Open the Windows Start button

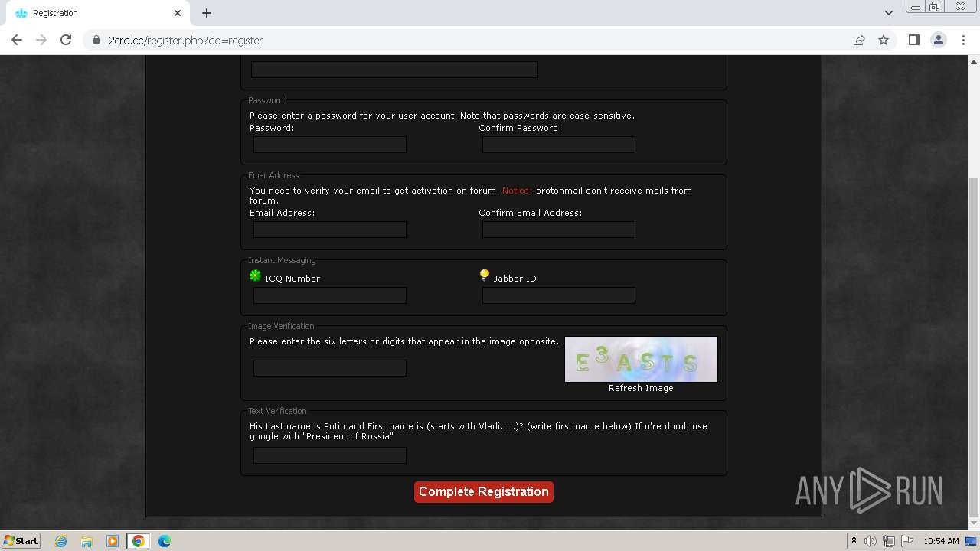point(21,540)
